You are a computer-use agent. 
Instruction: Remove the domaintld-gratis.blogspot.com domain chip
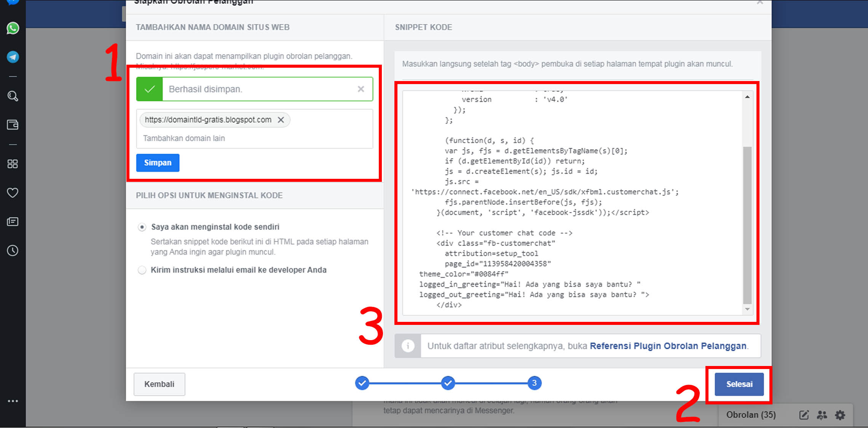coord(281,120)
